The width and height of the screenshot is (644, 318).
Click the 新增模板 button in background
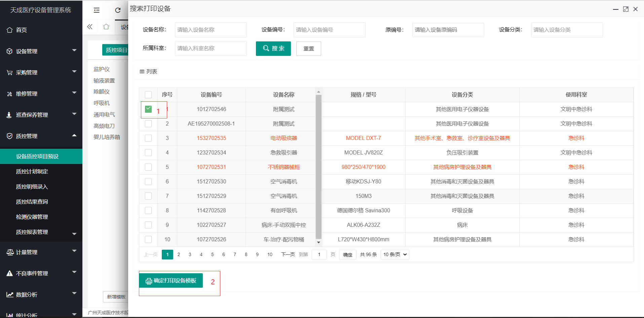coord(116,297)
